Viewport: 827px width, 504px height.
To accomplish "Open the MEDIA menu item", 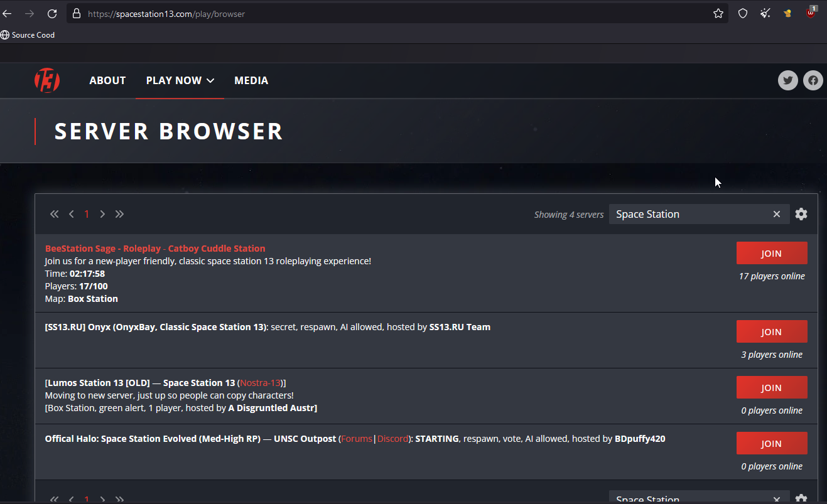I will click(251, 80).
